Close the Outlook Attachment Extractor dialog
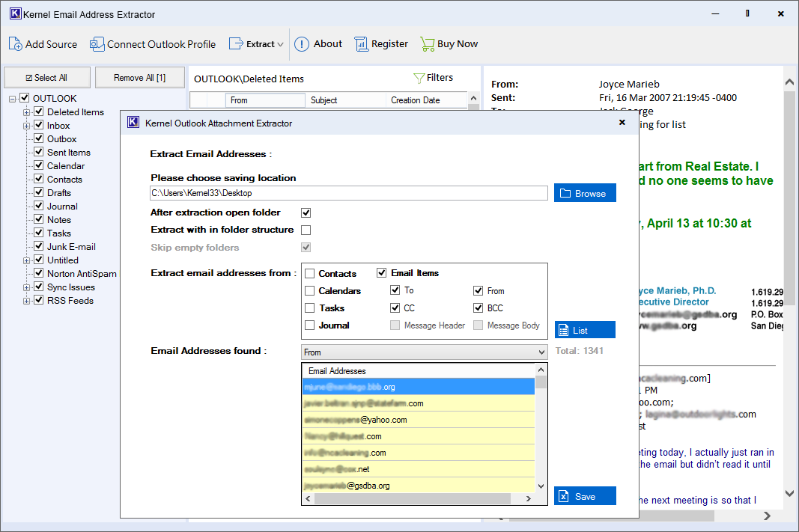This screenshot has width=799, height=532. pyautogui.click(x=622, y=122)
